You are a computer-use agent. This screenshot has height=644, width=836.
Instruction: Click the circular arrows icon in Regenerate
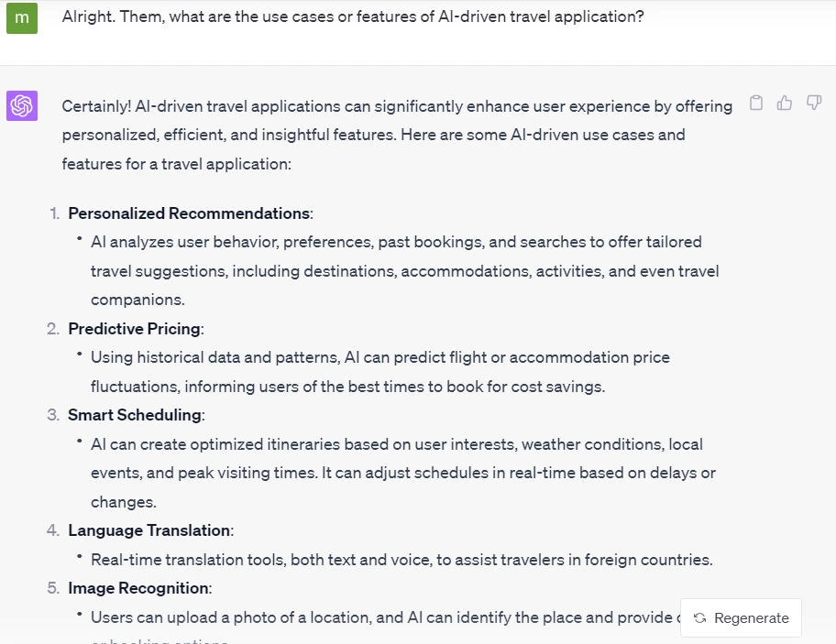pos(700,618)
